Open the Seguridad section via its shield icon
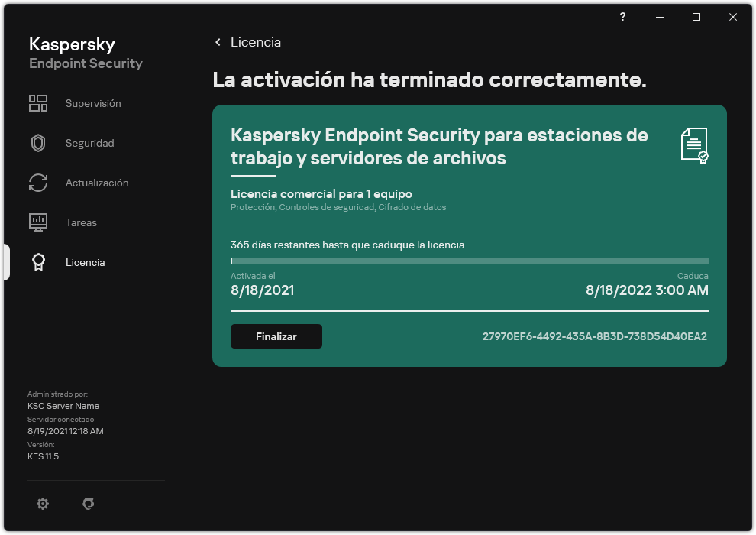Viewport: 756px width, 535px height. (x=38, y=143)
